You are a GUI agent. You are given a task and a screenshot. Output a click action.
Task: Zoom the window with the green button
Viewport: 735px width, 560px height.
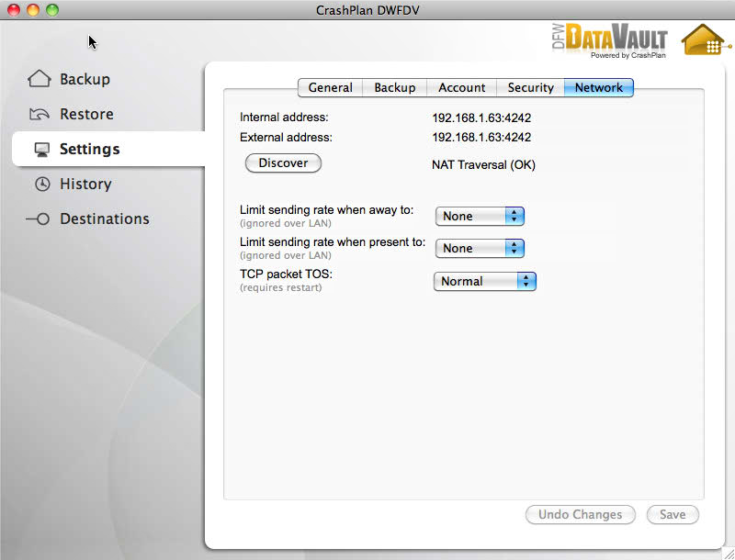pos(52,10)
